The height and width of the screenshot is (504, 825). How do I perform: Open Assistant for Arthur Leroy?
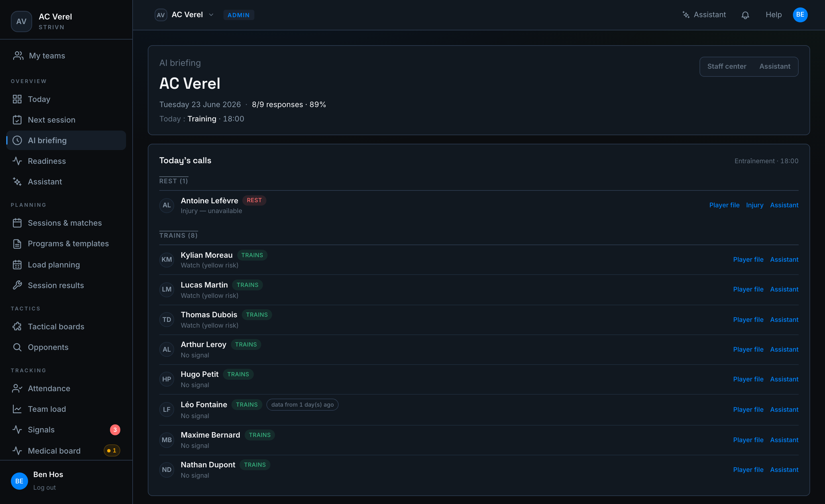[x=784, y=349]
